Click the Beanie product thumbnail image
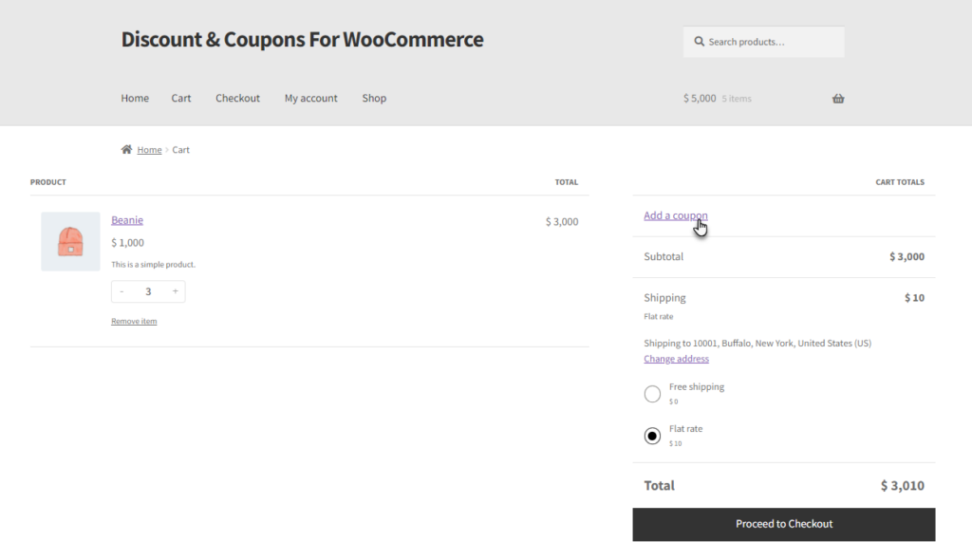The height and width of the screenshot is (560, 972). [70, 241]
